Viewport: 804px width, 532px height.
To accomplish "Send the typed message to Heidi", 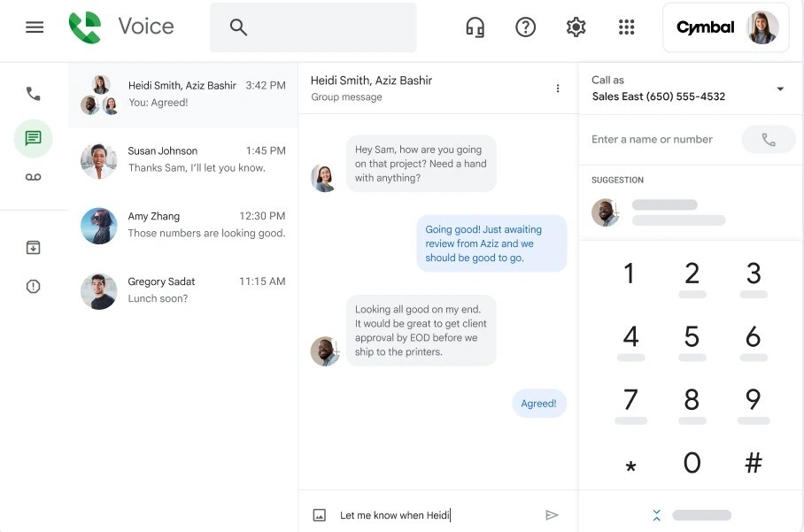I will click(x=552, y=514).
